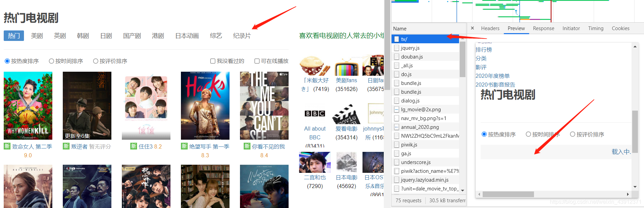644x208 pixels.
Task: Select the 热门 category tab
Action: click(x=14, y=36)
